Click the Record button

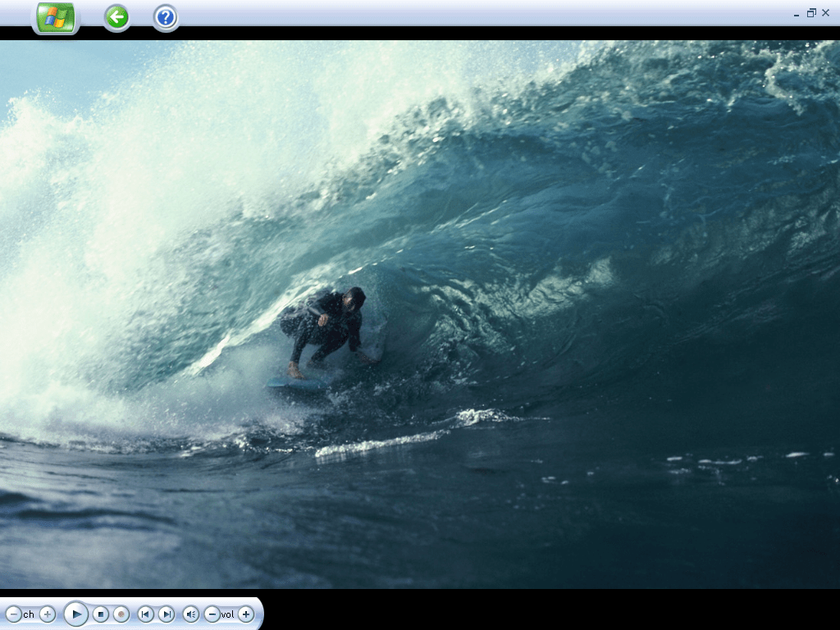121,614
